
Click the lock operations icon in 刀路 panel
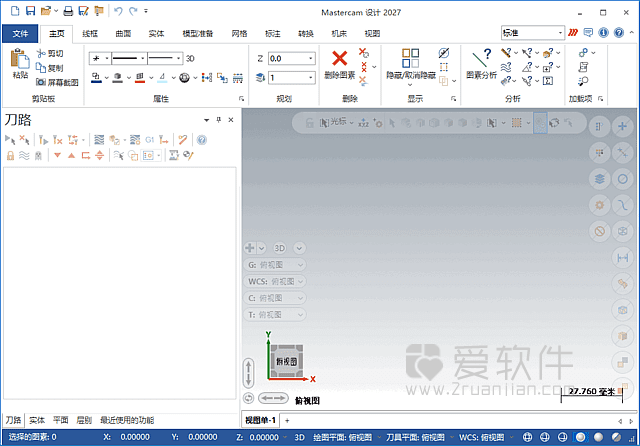[x=10, y=155]
